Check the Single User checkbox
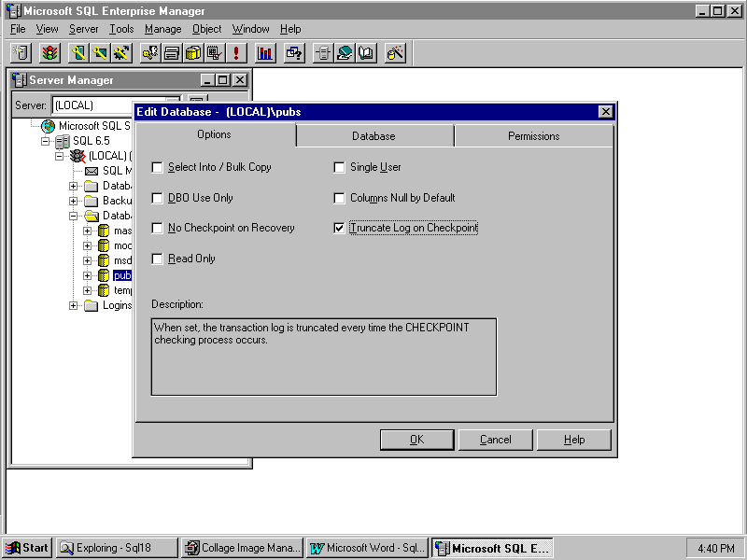 (x=340, y=168)
